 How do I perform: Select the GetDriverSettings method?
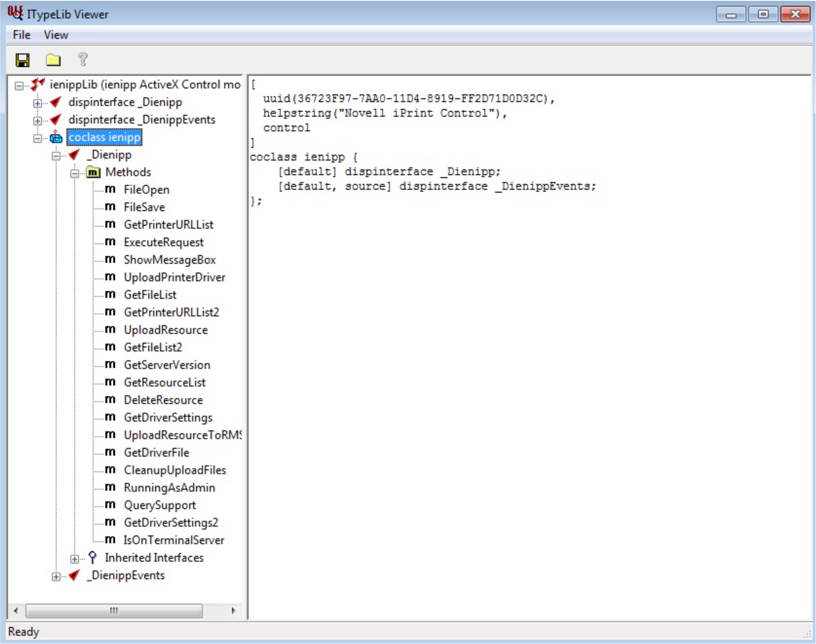168,418
